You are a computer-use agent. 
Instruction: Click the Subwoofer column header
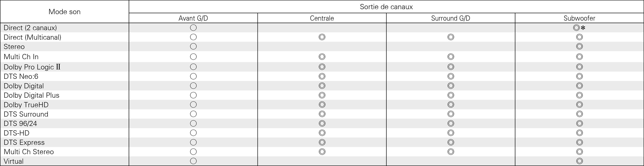[x=580, y=18]
